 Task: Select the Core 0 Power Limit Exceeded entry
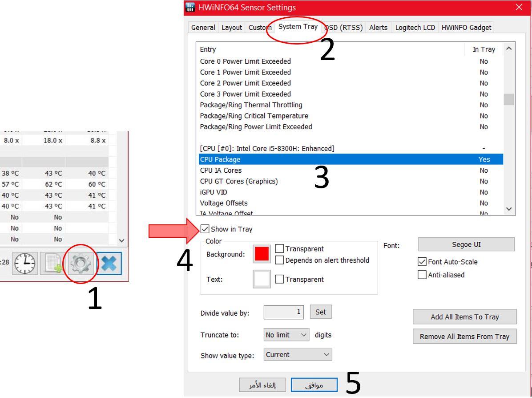click(351, 61)
